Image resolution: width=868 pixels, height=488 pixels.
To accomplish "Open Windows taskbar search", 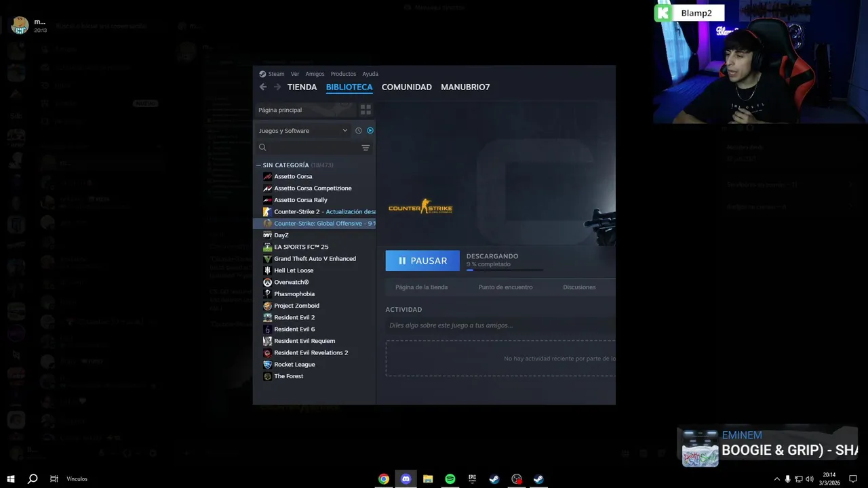I will pos(32,479).
